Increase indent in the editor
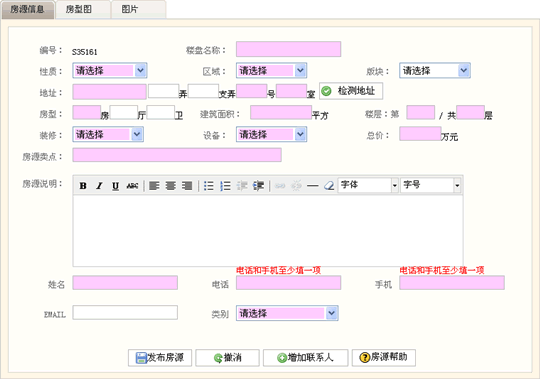 point(258,186)
